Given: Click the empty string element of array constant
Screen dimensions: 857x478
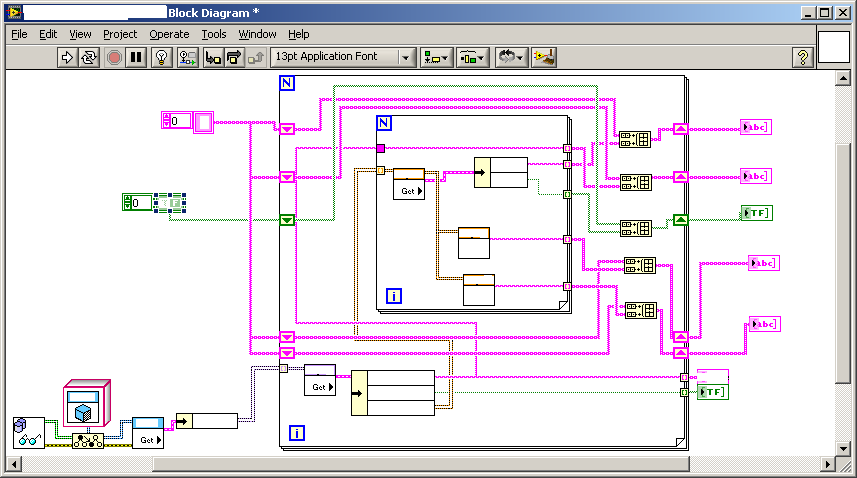Looking at the screenshot, I should click(203, 122).
